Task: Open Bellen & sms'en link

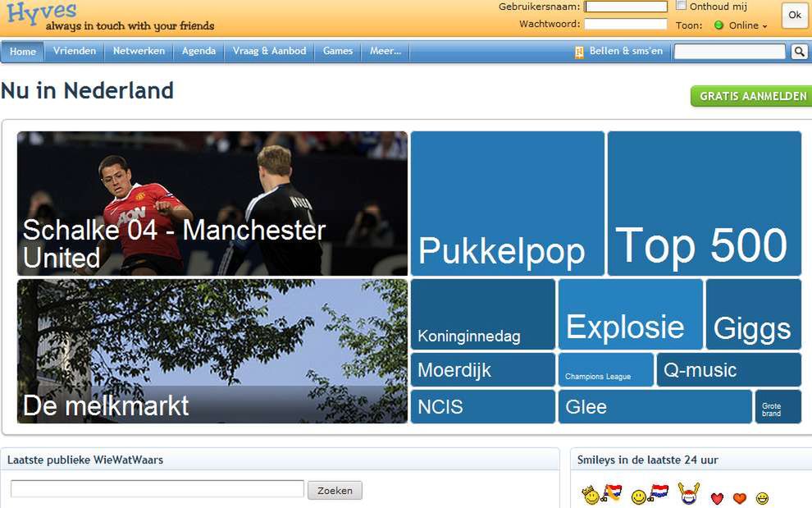Action: coord(626,51)
